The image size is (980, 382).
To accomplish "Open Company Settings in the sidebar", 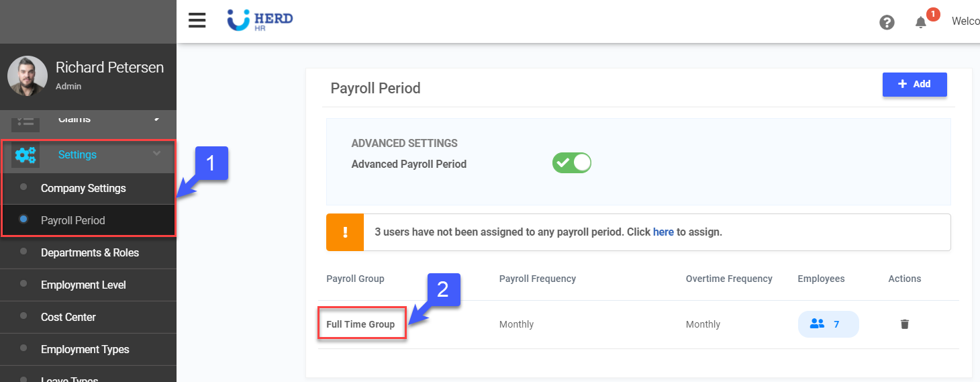I will coord(83,188).
